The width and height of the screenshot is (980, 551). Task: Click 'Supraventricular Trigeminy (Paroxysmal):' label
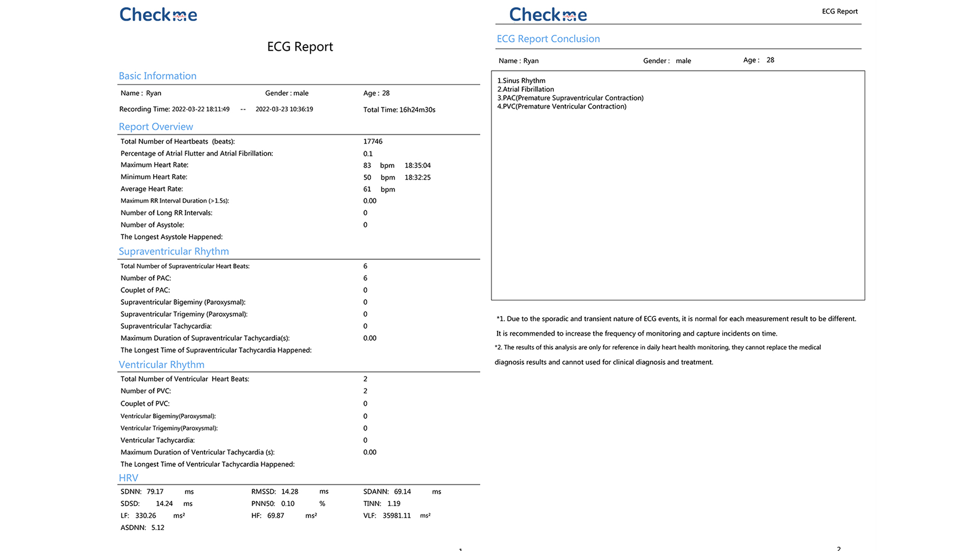pyautogui.click(x=184, y=314)
